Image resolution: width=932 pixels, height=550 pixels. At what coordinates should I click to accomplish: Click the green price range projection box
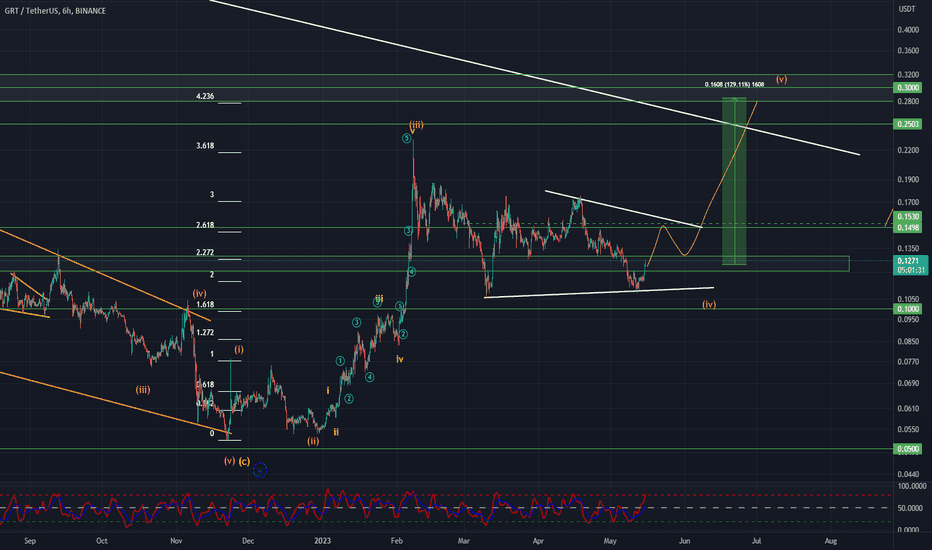coord(734,181)
